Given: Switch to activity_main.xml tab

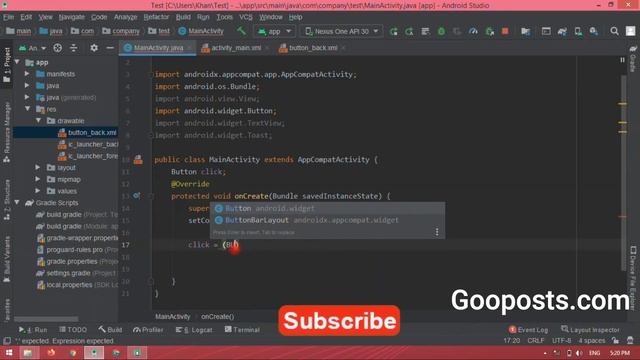Looking at the screenshot, I should (x=236, y=48).
